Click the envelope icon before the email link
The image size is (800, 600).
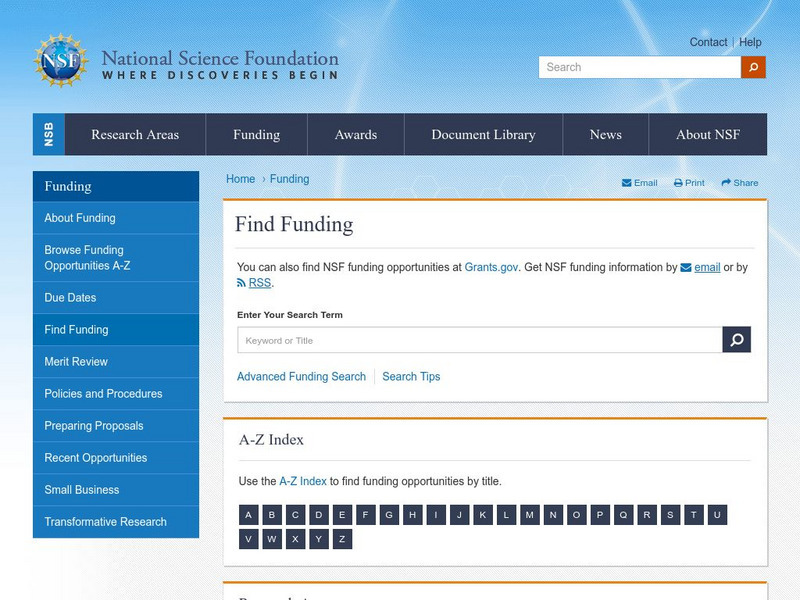pos(686,267)
